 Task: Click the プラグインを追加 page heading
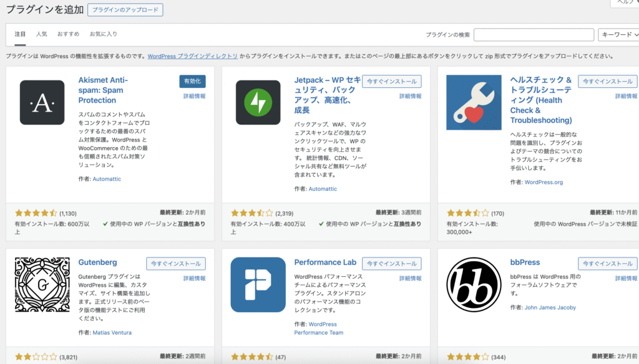pos(45,10)
